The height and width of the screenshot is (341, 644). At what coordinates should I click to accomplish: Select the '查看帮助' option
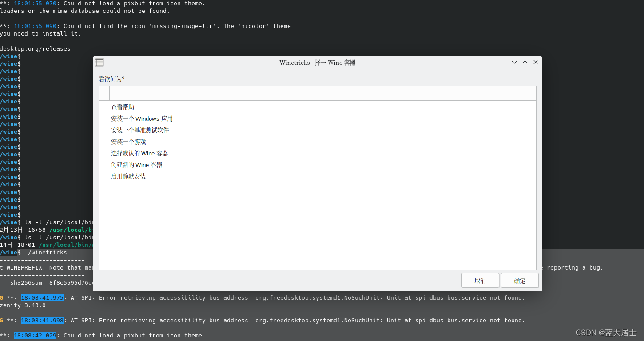click(317, 107)
